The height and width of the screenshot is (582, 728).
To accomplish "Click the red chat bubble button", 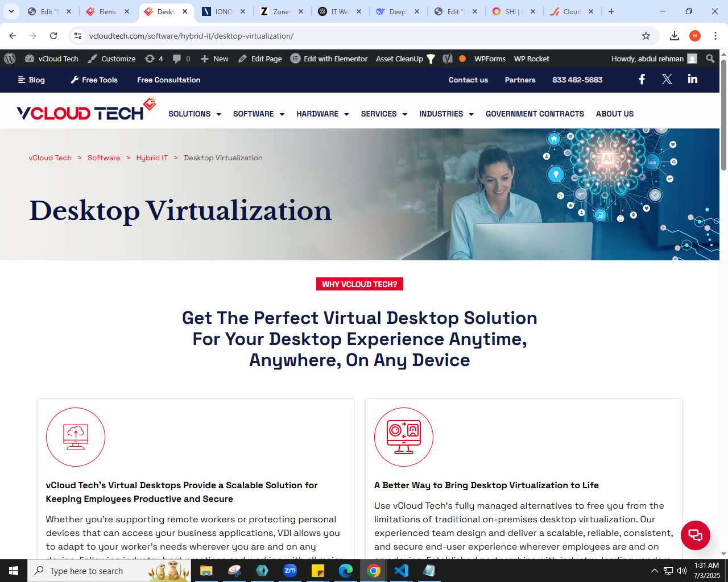I will [696, 535].
